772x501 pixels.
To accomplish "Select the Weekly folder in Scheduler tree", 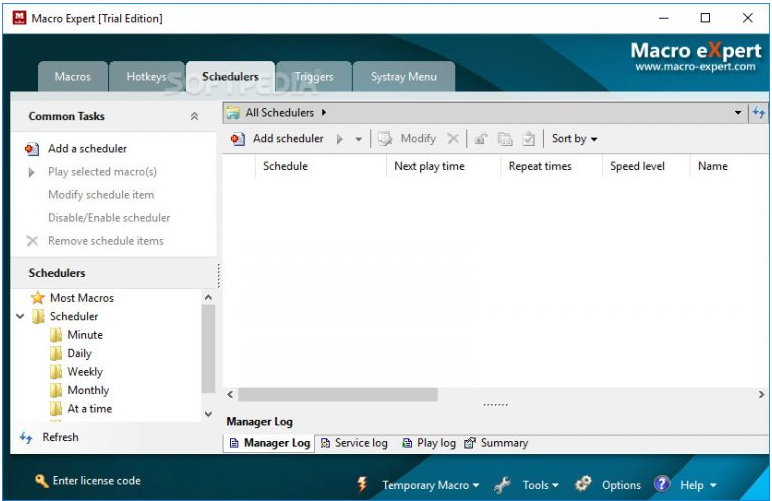I will click(84, 372).
